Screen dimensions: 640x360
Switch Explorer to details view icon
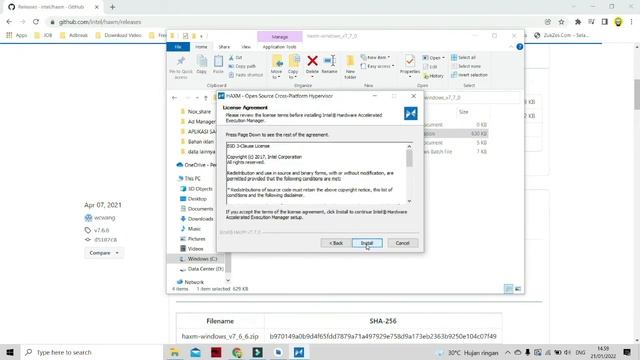[x=508, y=289]
